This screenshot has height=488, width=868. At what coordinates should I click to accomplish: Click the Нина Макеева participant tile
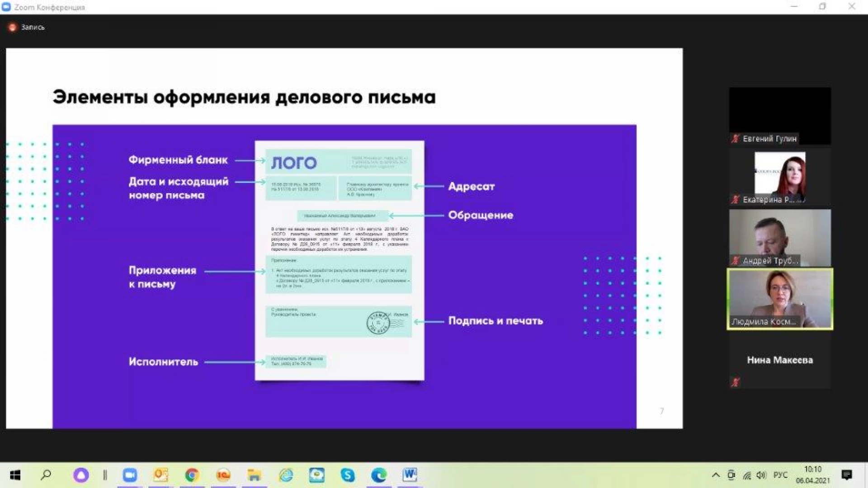[780, 360]
